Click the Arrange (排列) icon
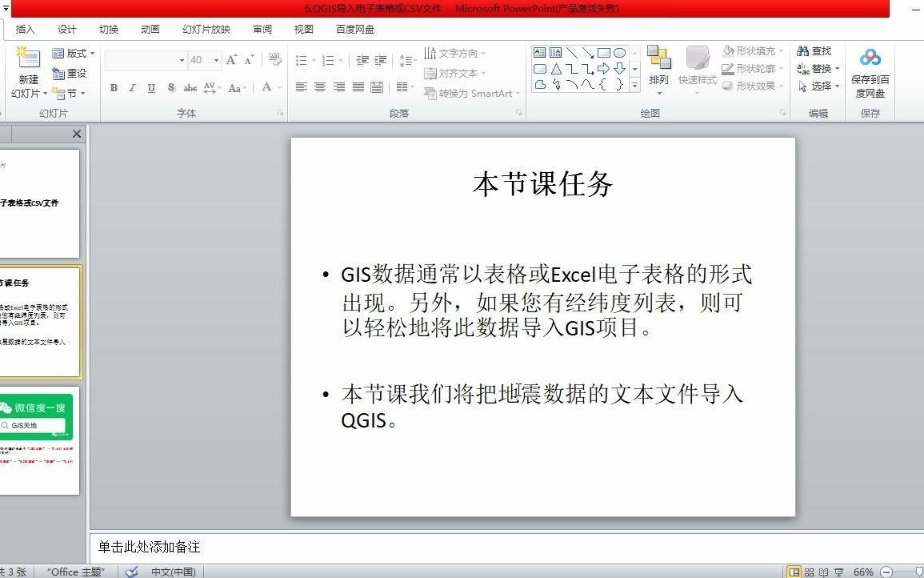Viewport: 924px width, 578px height. coord(658,60)
